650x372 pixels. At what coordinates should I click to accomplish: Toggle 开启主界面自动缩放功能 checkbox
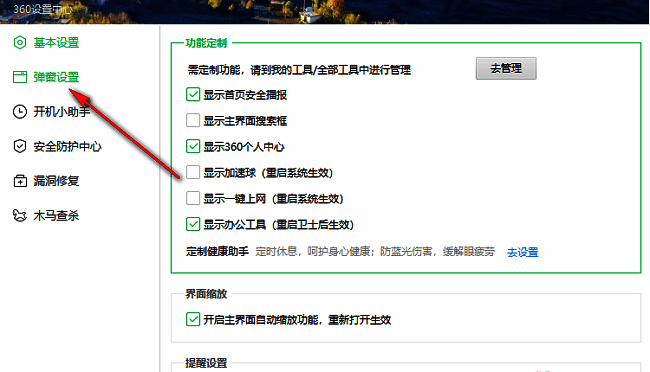[193, 319]
